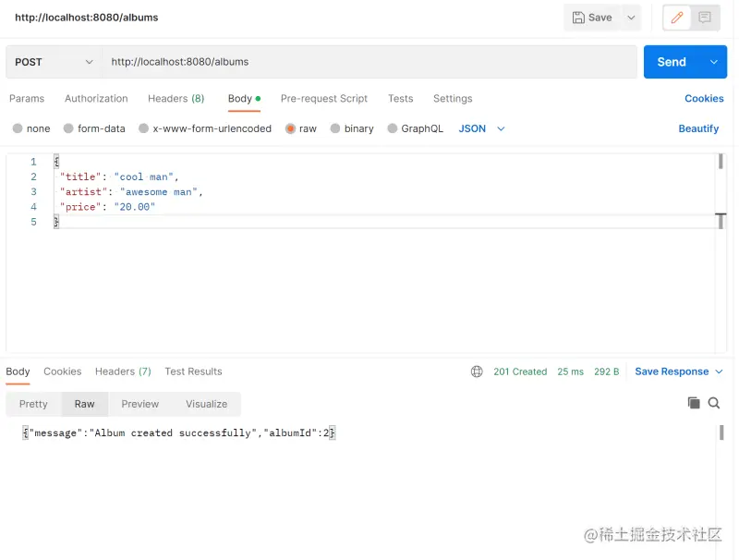Open the comments icon
Viewport: 739px width, 560px height.
(705, 18)
